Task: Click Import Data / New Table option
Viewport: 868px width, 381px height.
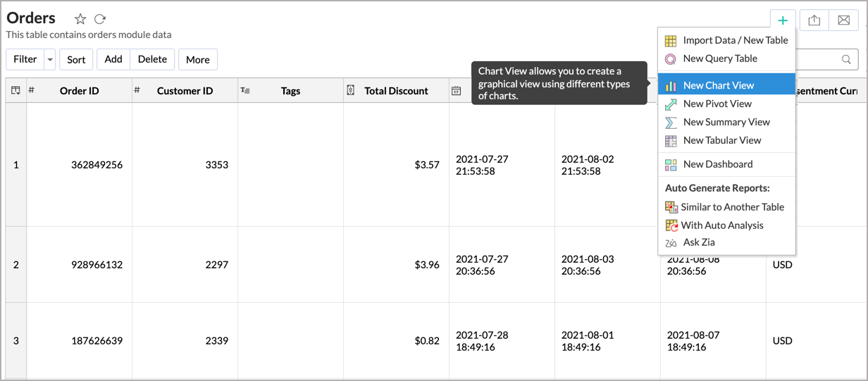Action: 735,41
